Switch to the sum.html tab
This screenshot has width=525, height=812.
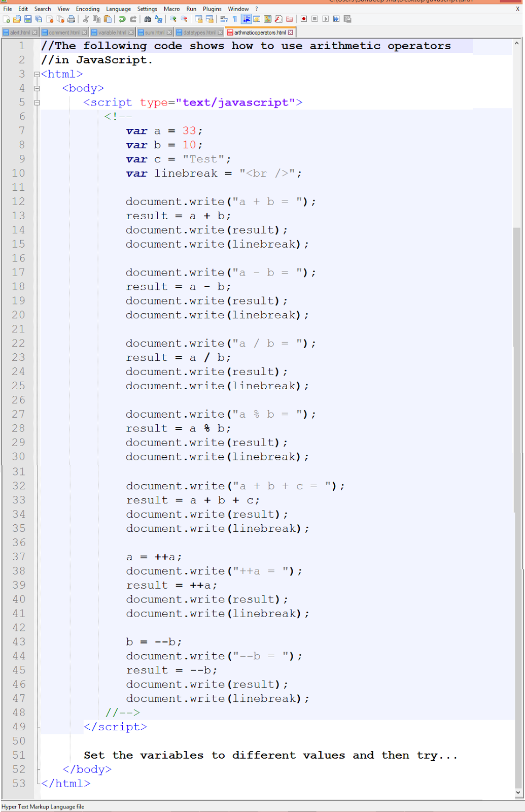tap(155, 32)
